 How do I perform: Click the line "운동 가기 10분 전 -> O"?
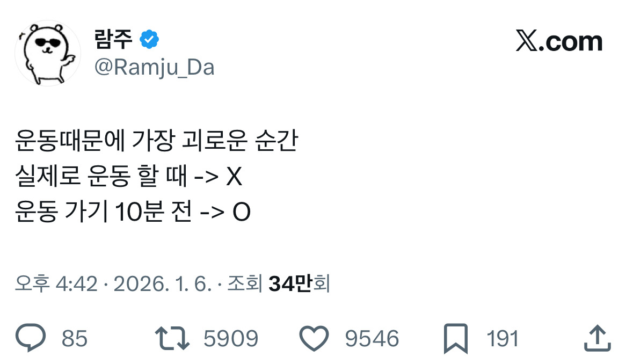[x=133, y=214]
